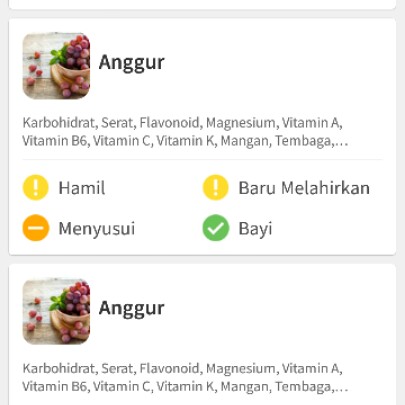
Task: Open the grape photo in the upper Anggur card
Action: (x=56, y=66)
